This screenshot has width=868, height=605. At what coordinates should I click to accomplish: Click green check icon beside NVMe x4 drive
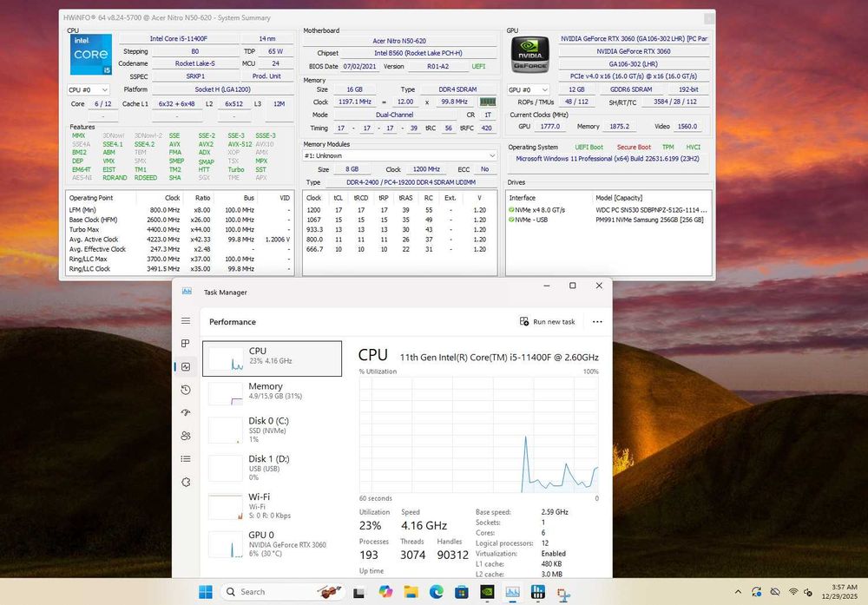pyautogui.click(x=511, y=210)
